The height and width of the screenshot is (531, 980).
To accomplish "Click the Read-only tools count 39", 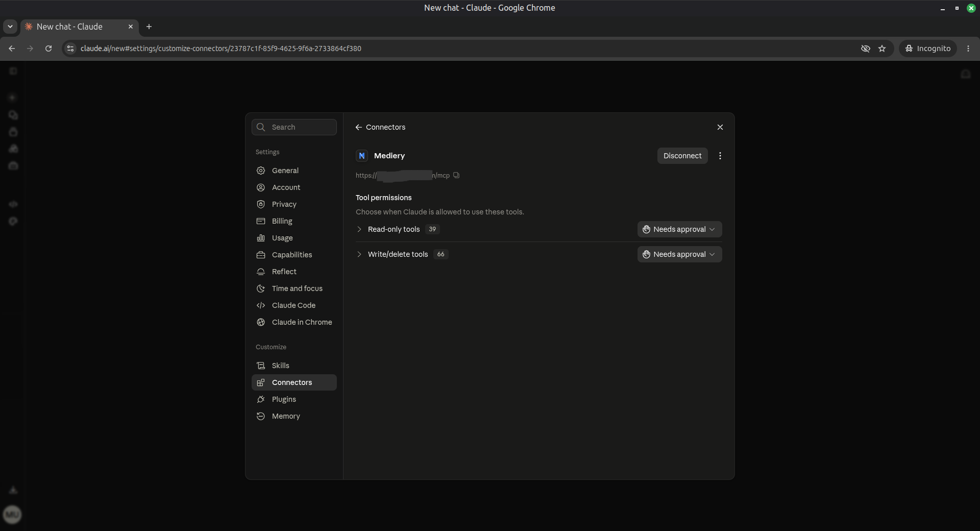I will [432, 229].
